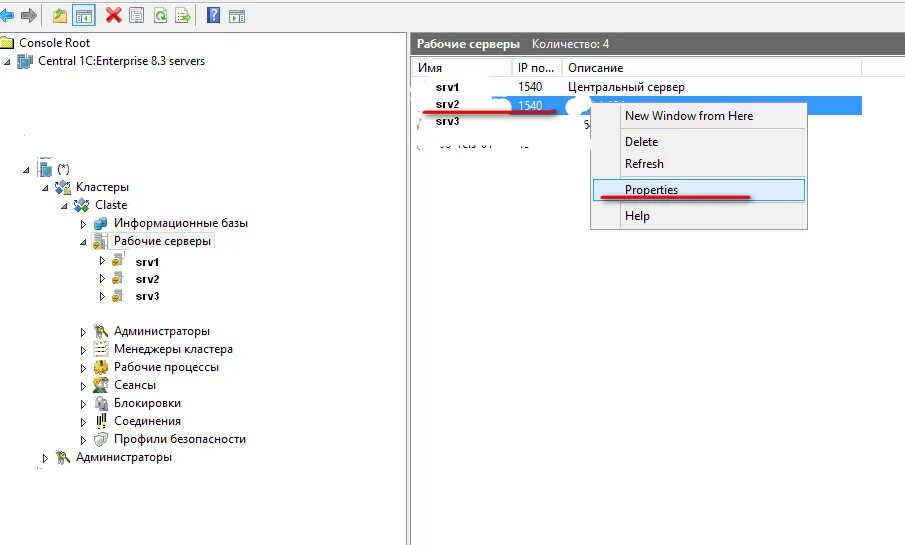
Task: Click the (*) server node icon
Action: point(45,169)
